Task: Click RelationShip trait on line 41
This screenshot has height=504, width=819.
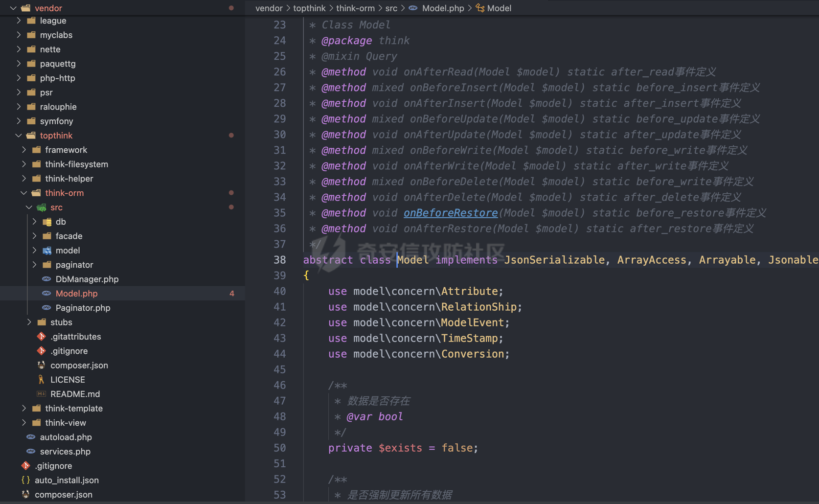Action: (478, 307)
